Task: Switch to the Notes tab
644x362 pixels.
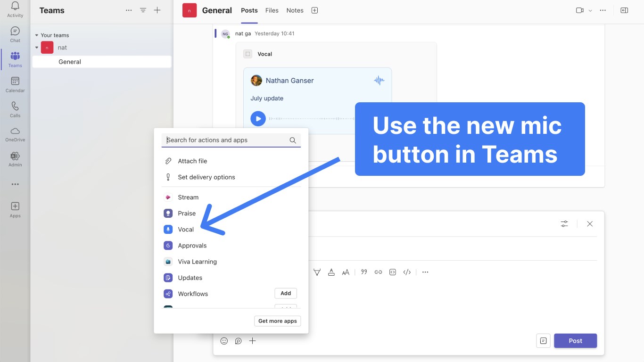Action: click(x=295, y=10)
